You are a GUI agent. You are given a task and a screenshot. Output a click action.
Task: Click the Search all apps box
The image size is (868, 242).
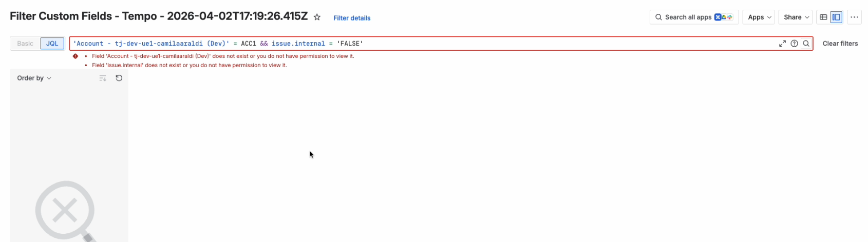[x=694, y=17]
